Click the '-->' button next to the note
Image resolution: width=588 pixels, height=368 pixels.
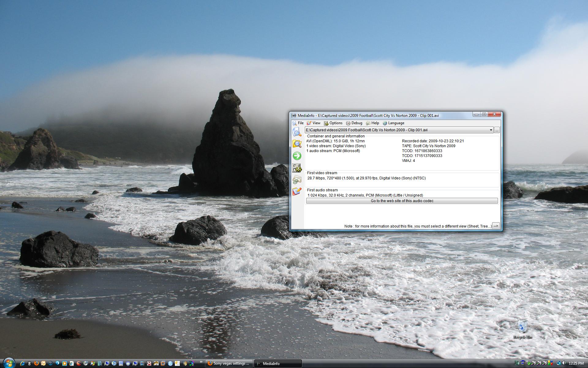click(x=496, y=226)
